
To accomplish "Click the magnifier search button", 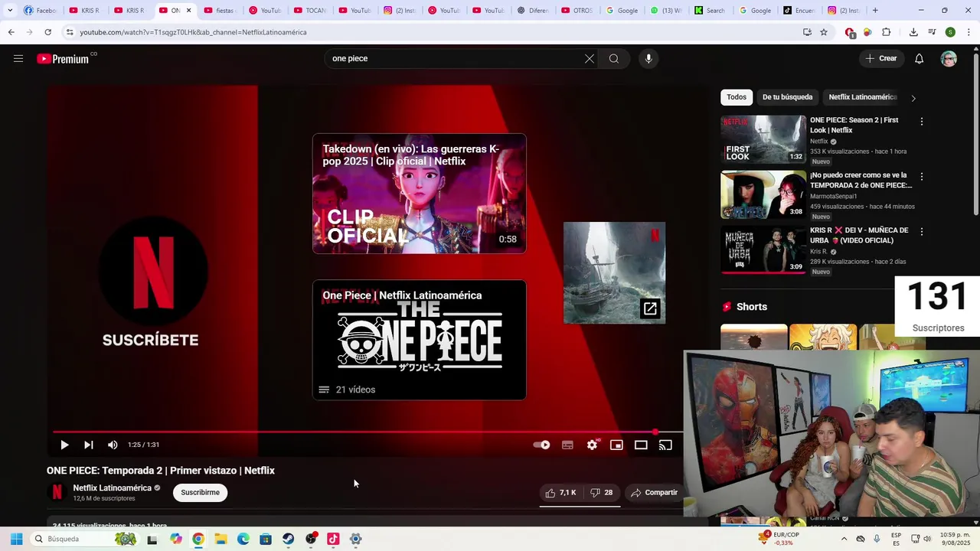I will tap(614, 59).
